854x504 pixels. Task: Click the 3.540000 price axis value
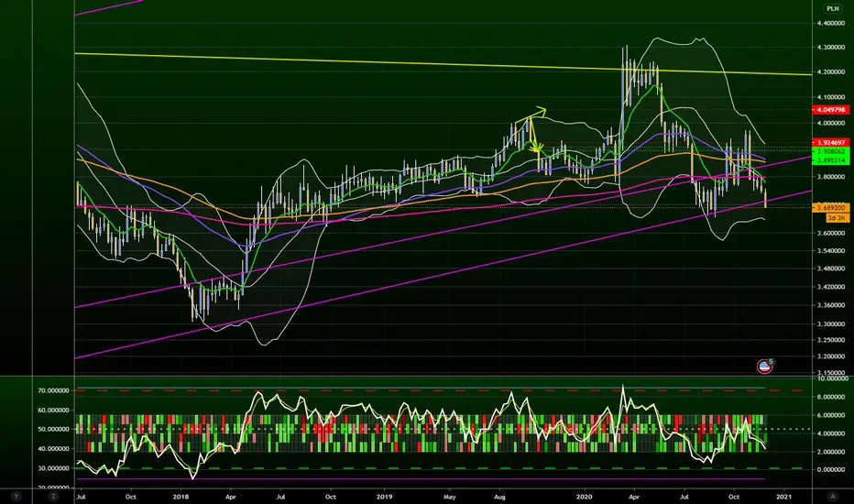tap(830, 251)
